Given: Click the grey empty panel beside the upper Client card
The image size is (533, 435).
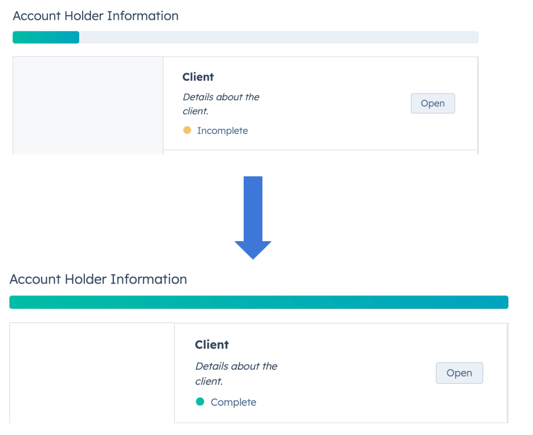Looking at the screenshot, I should 88,105.
